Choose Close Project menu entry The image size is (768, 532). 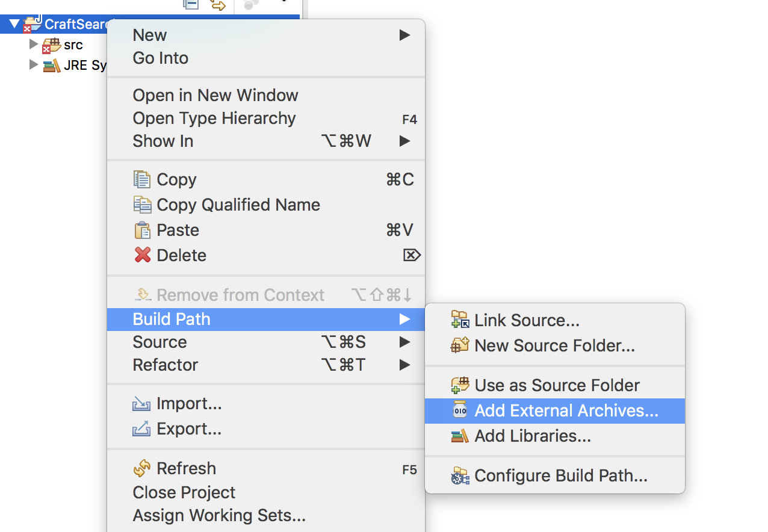(x=184, y=492)
